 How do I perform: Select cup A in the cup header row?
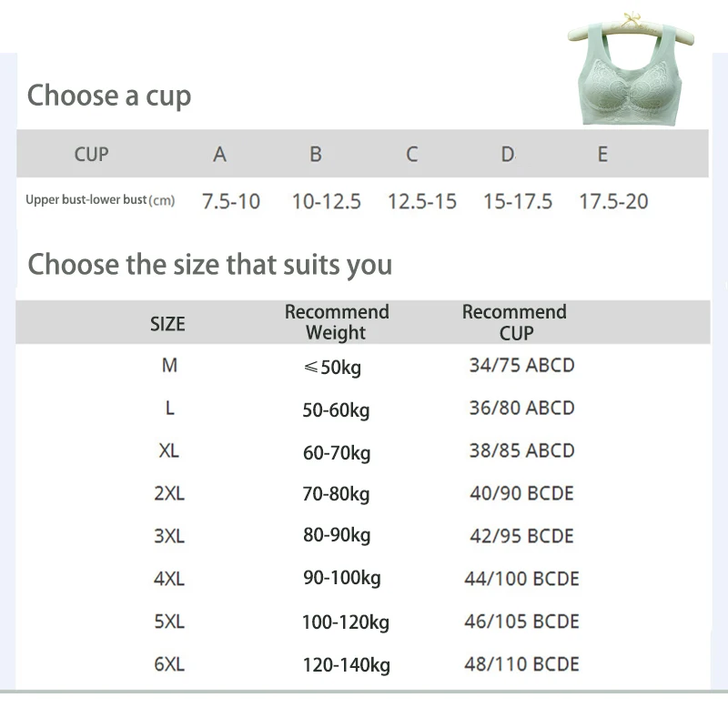219,155
